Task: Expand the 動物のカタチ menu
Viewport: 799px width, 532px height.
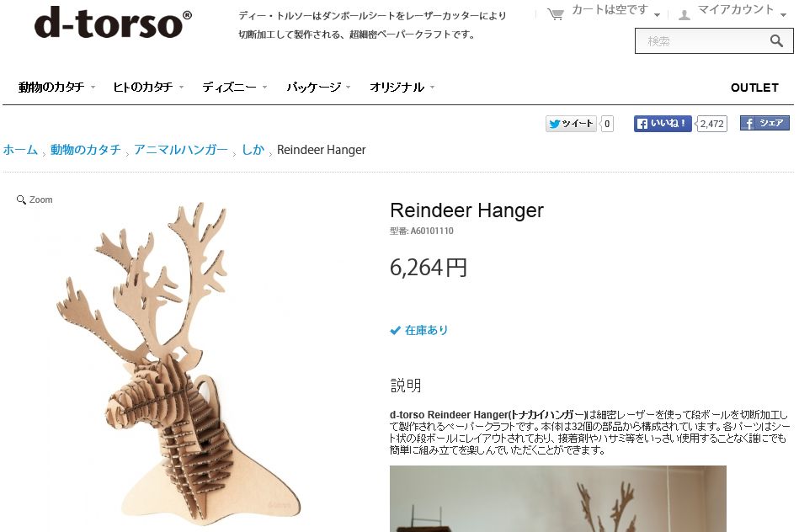Action: [56, 88]
